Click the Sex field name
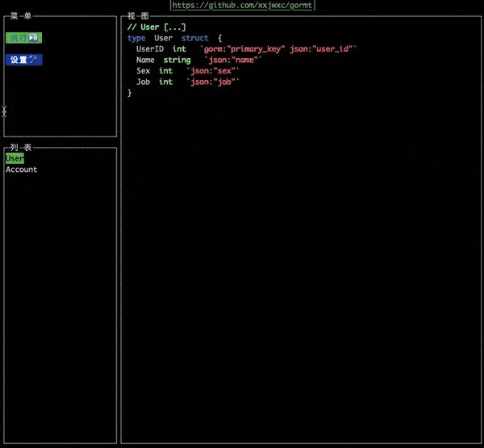Screen dimensions: 484x448 click(143, 71)
